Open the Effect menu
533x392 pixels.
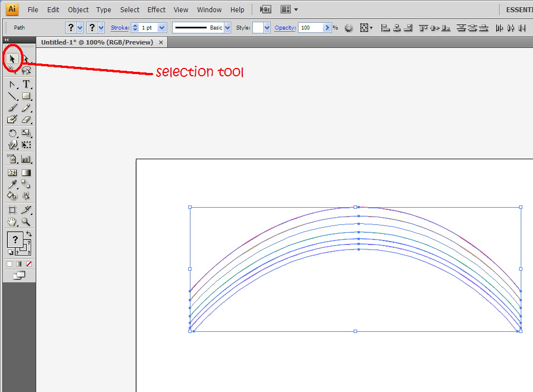pyautogui.click(x=157, y=10)
